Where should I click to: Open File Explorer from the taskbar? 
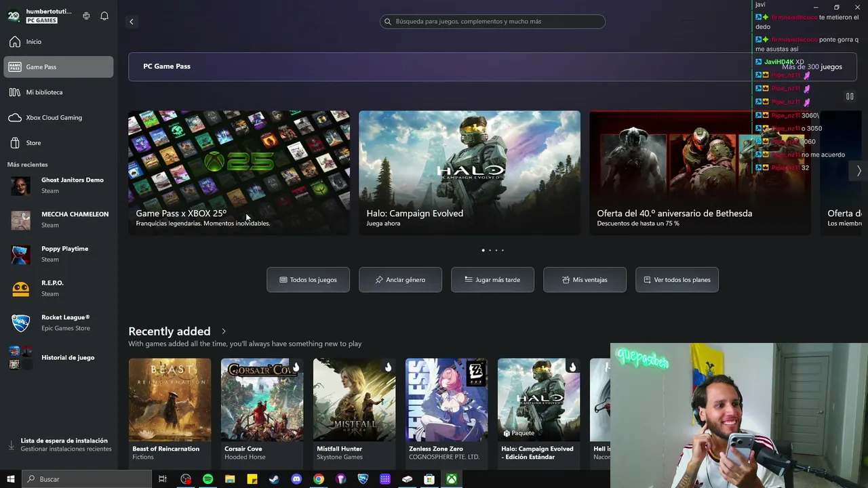[x=230, y=479]
